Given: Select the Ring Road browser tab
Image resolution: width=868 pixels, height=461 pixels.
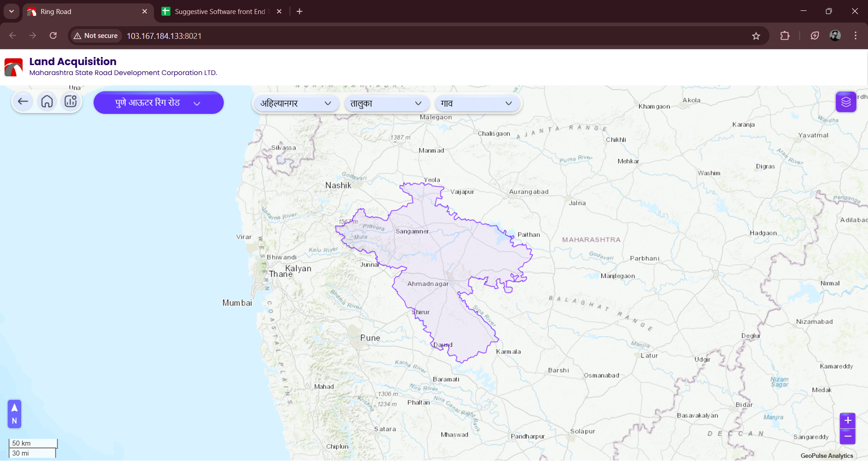Looking at the screenshot, I should click(86, 12).
